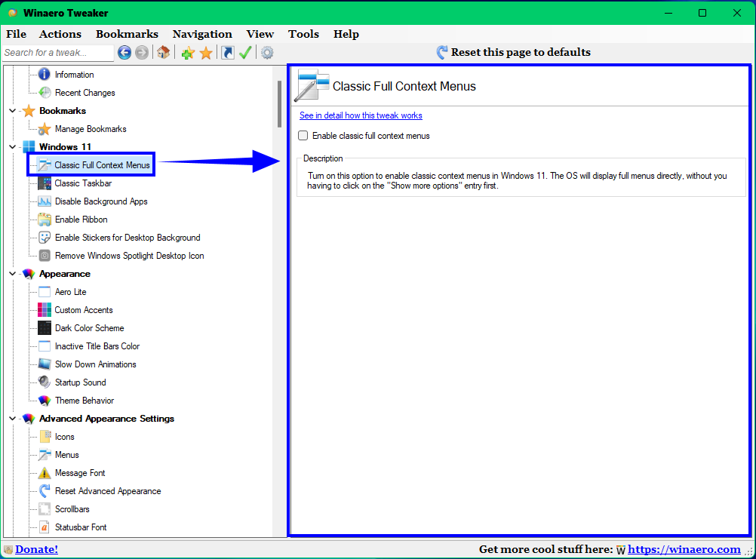Open 'See in detail how this tweak works' link
The image size is (756, 559).
pyautogui.click(x=361, y=115)
